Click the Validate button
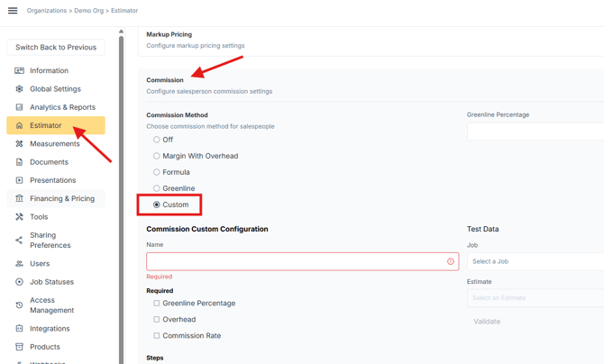604x364 pixels. 487,321
